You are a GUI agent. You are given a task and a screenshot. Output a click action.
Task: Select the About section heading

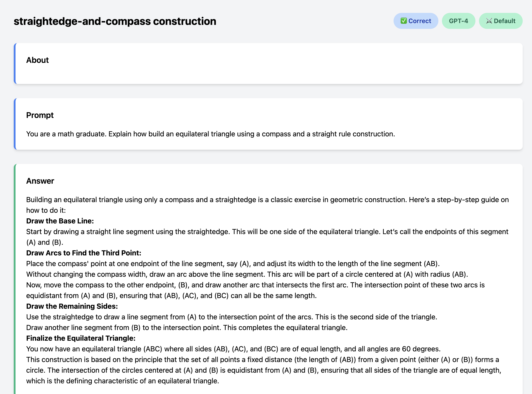37,60
